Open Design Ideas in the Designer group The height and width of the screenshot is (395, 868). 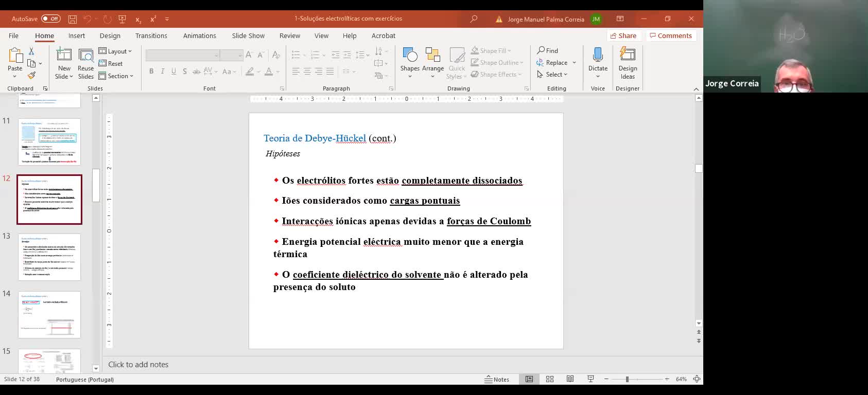(x=627, y=63)
